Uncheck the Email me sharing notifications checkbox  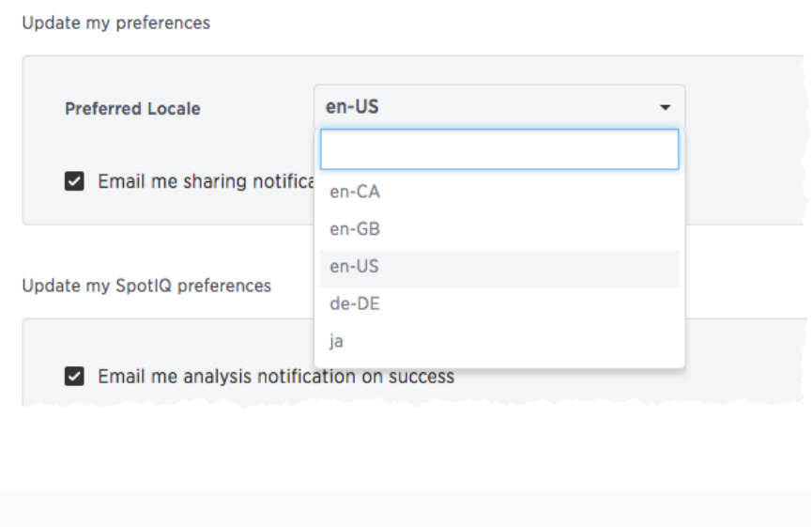coord(74,181)
